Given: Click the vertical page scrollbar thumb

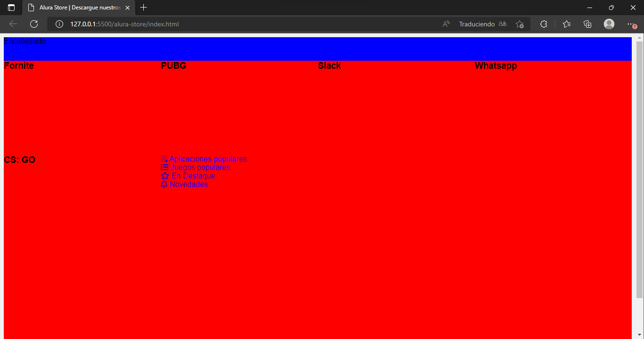Looking at the screenshot, I should pyautogui.click(x=639, y=169).
